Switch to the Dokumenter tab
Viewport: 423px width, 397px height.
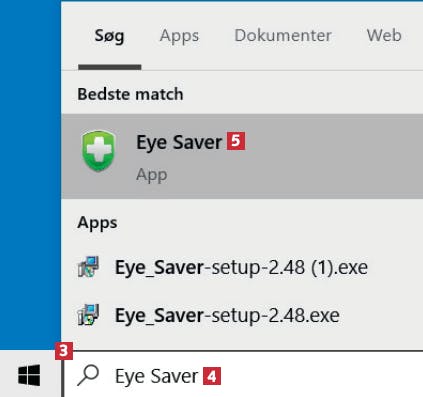[x=283, y=36]
